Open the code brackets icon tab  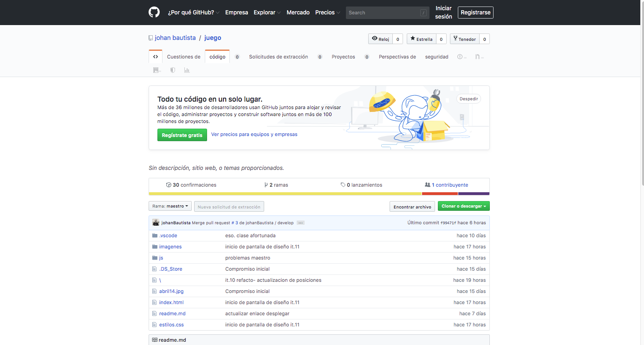pos(156,57)
